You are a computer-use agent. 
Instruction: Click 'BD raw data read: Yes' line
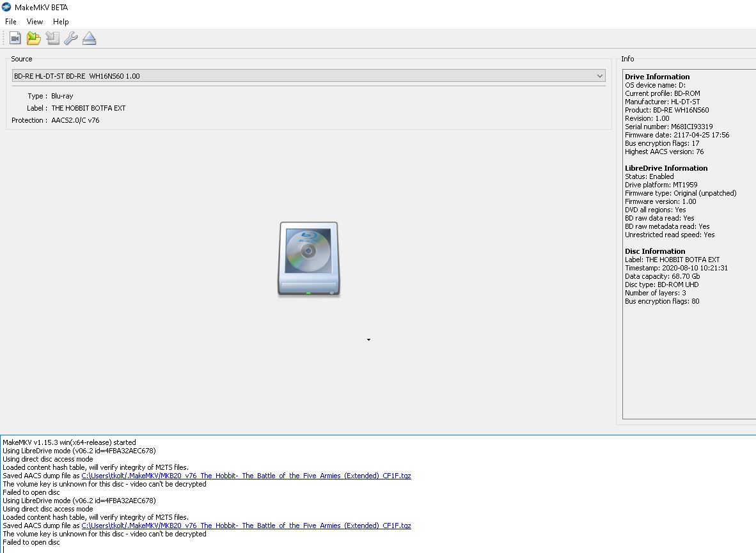pyautogui.click(x=659, y=218)
